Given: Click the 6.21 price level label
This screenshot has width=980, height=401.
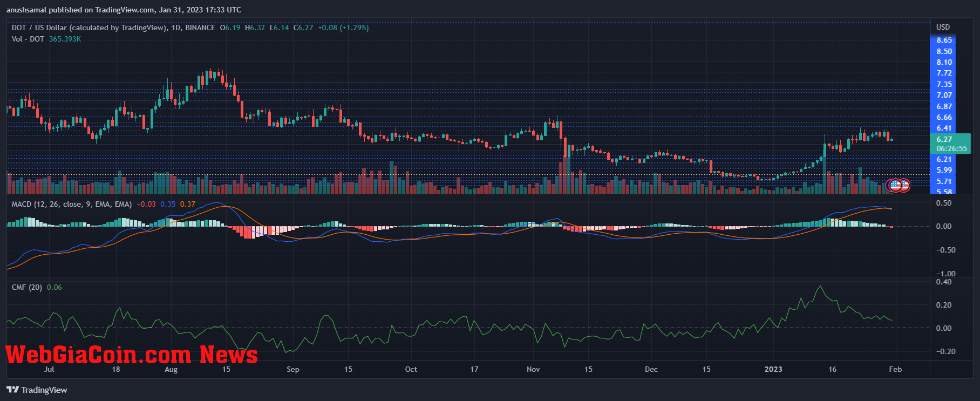Looking at the screenshot, I should 944,159.
